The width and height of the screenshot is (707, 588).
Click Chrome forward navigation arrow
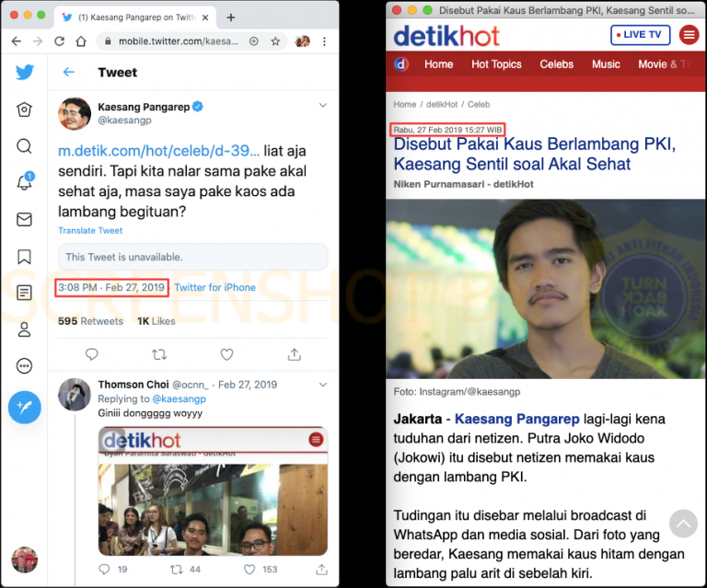[x=38, y=41]
